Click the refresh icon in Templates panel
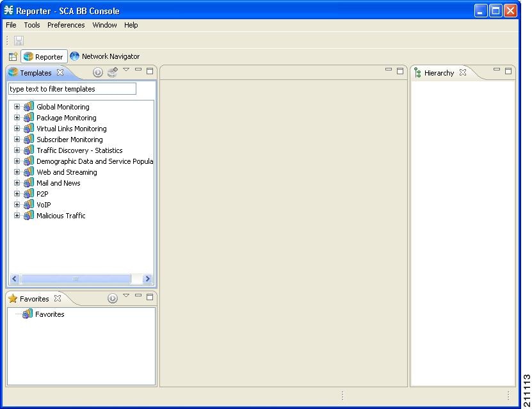Screen dimensions: 532x409 (x=97, y=72)
